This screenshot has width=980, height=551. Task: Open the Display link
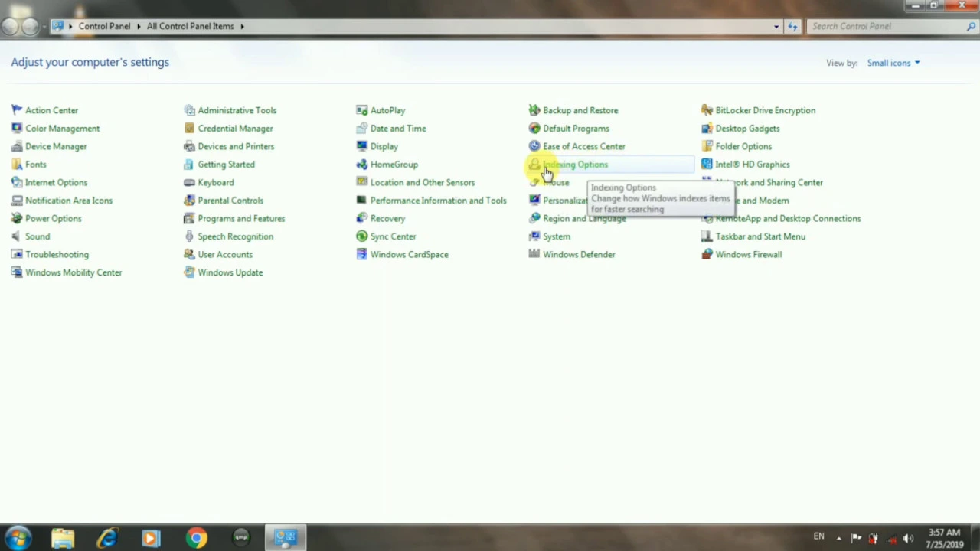click(x=384, y=146)
